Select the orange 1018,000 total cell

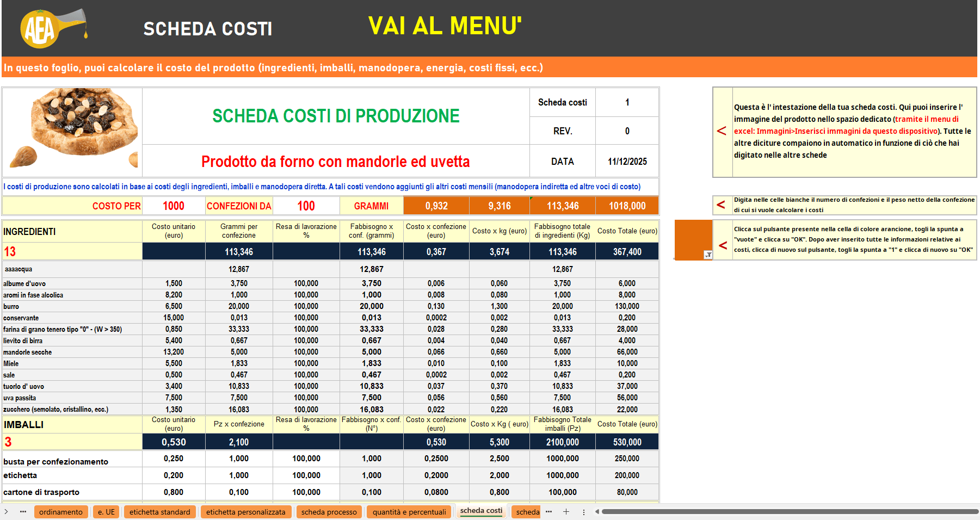click(627, 206)
